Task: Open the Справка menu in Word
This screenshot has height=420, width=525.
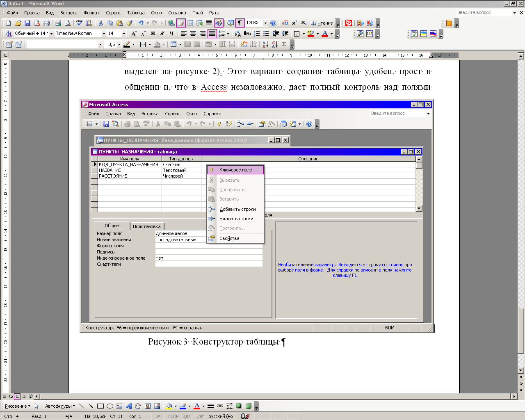Action: click(177, 13)
